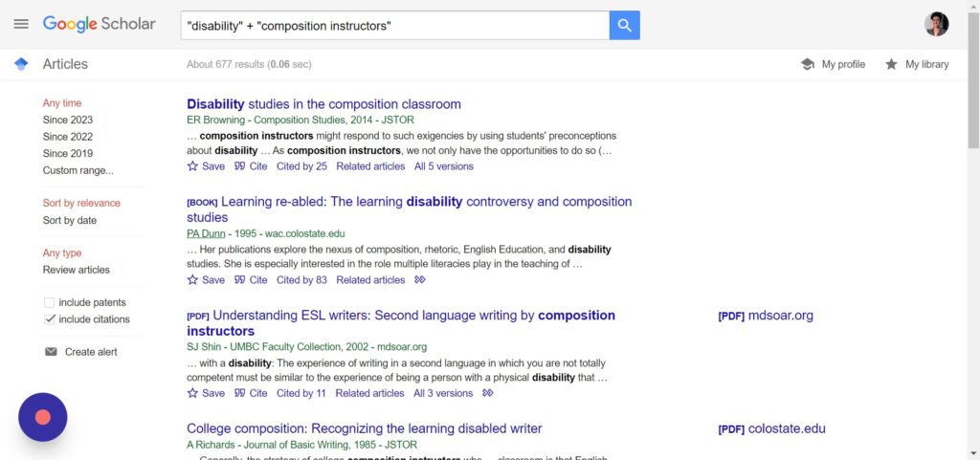This screenshot has width=980, height=460.
Task: Open the user account avatar
Action: (936, 24)
